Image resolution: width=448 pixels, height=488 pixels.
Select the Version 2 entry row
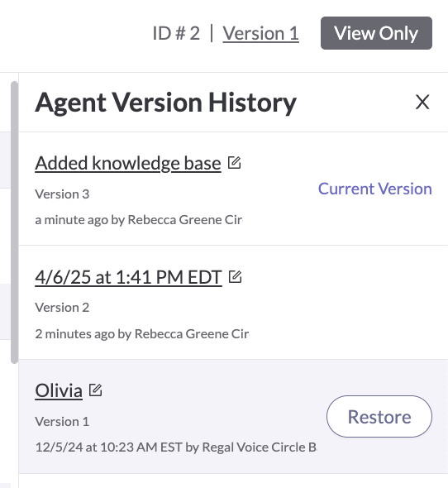point(233,302)
